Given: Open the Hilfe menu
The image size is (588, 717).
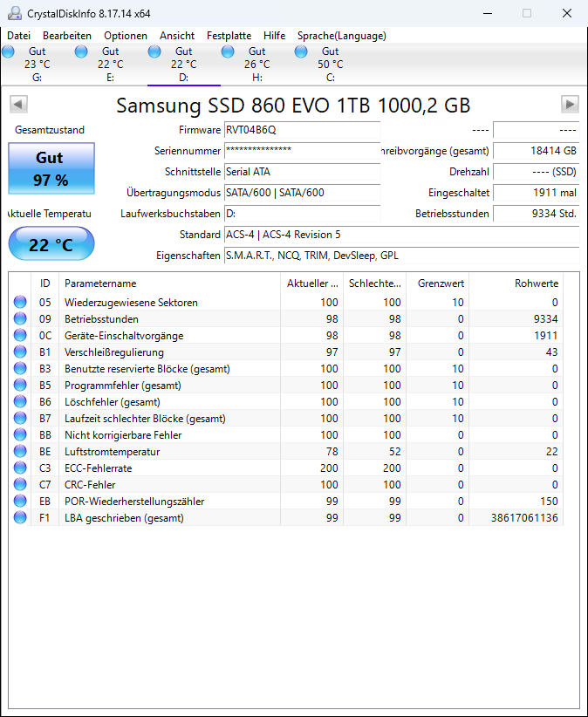Looking at the screenshot, I should [274, 36].
